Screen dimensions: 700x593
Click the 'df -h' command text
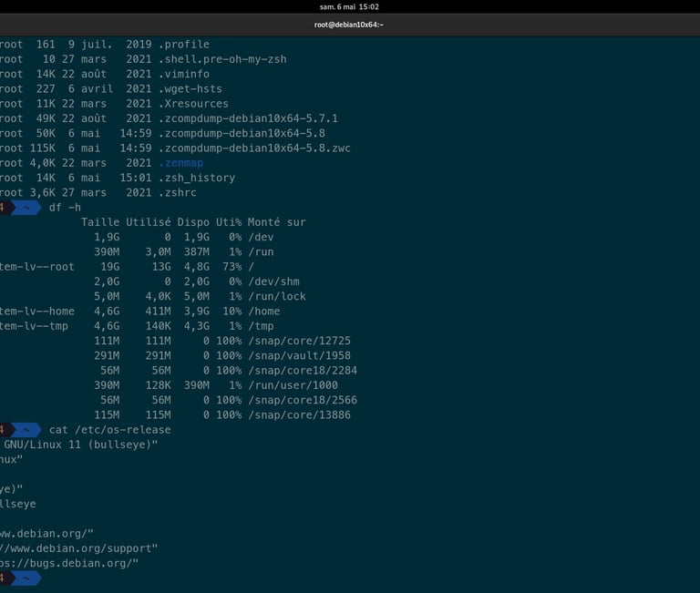tap(65, 207)
